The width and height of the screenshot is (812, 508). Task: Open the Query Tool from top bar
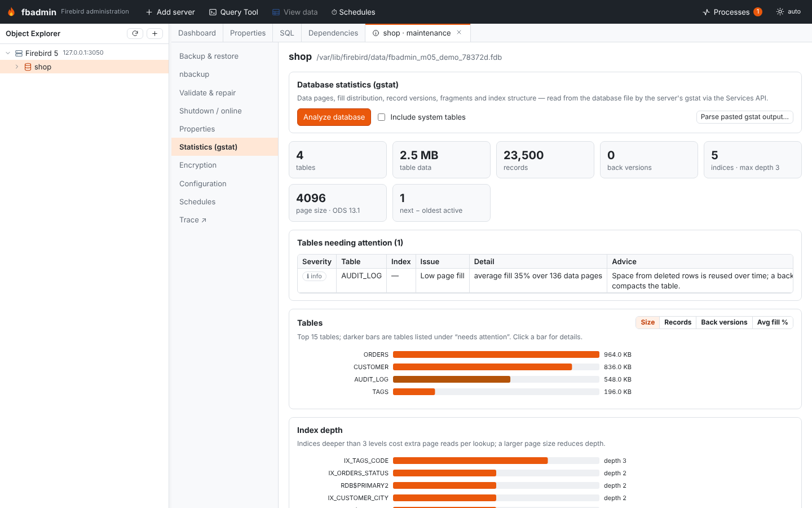(233, 12)
